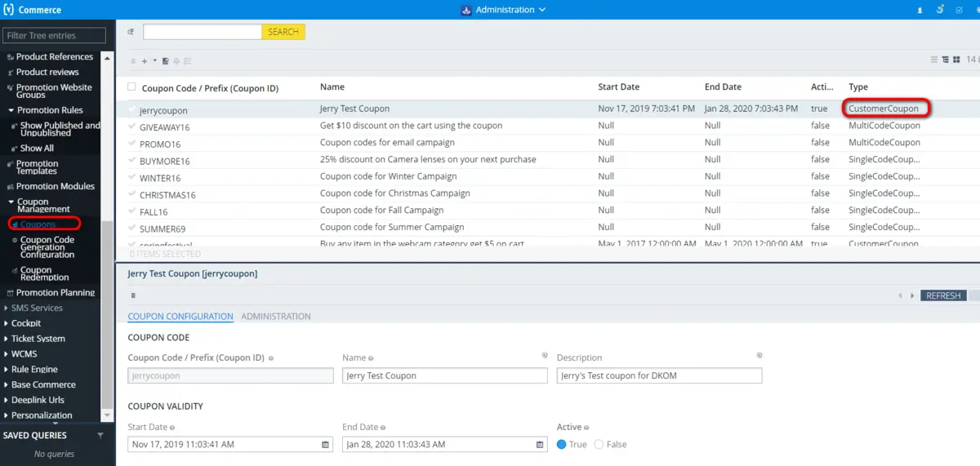Switch results to tree view
This screenshot has width=980, height=466.
coord(945,60)
